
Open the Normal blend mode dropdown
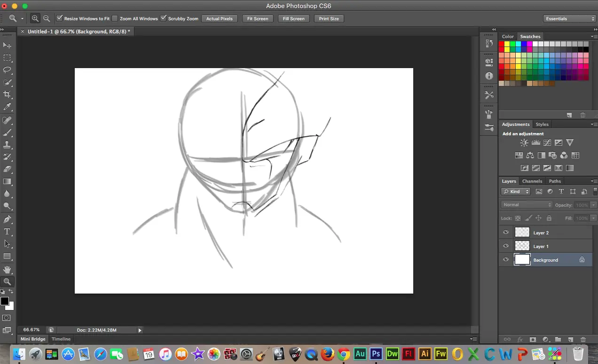coord(527,205)
